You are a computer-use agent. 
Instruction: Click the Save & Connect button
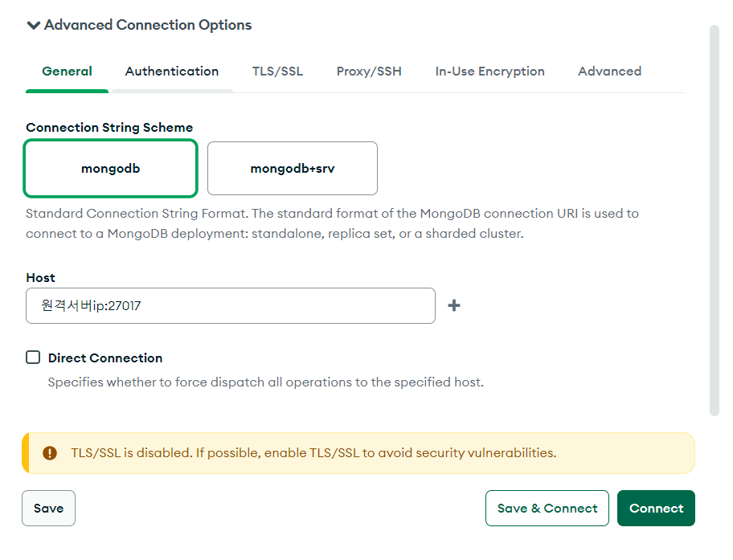(547, 509)
